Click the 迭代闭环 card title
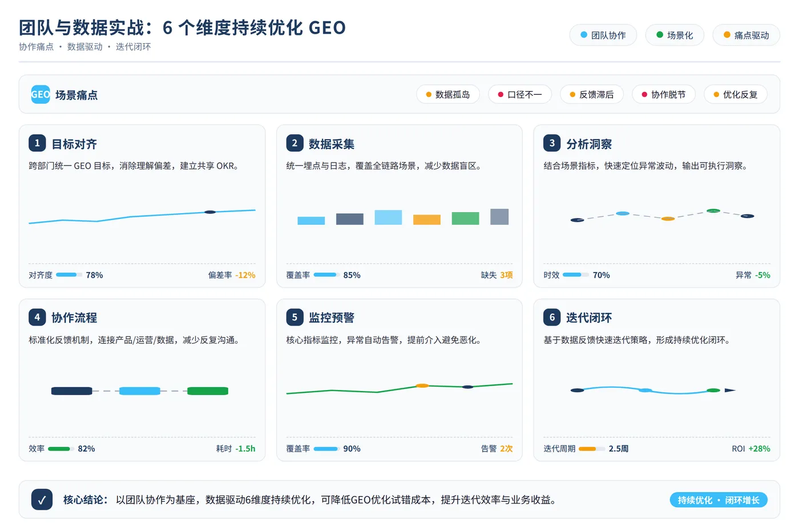Image resolution: width=799 pixels, height=532 pixels. [x=589, y=318]
